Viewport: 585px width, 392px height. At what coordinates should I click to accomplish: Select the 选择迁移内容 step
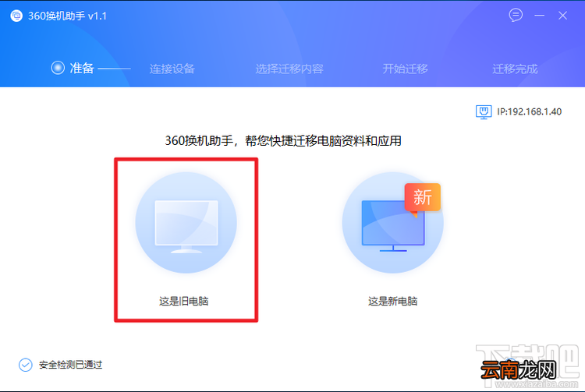(289, 69)
